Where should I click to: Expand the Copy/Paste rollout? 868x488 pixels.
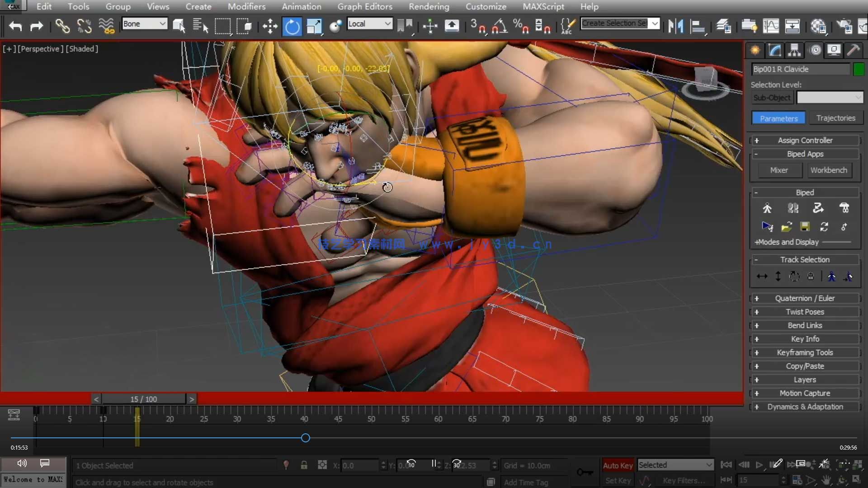click(x=805, y=366)
